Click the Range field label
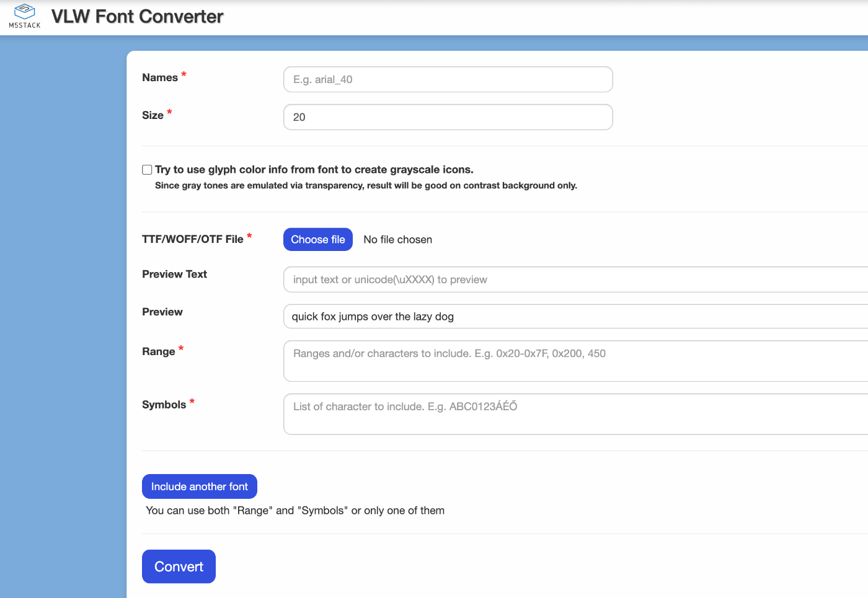This screenshot has width=868, height=598. (x=158, y=351)
